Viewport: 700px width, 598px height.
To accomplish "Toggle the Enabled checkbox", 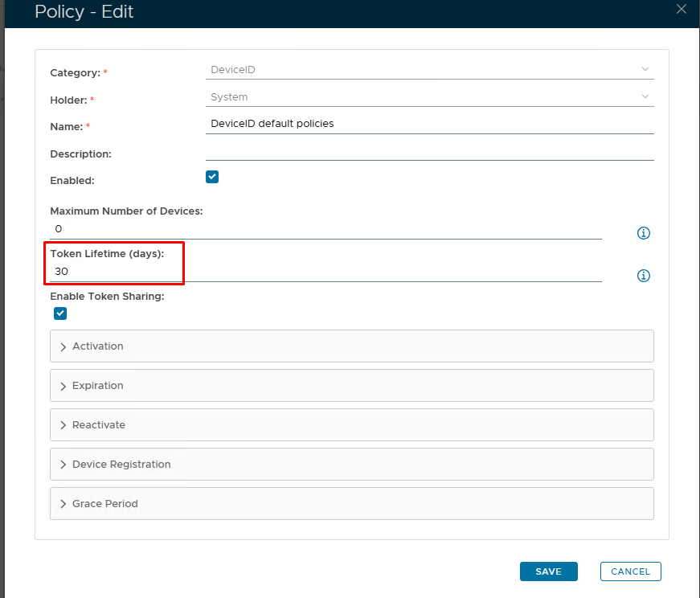I will point(212,177).
